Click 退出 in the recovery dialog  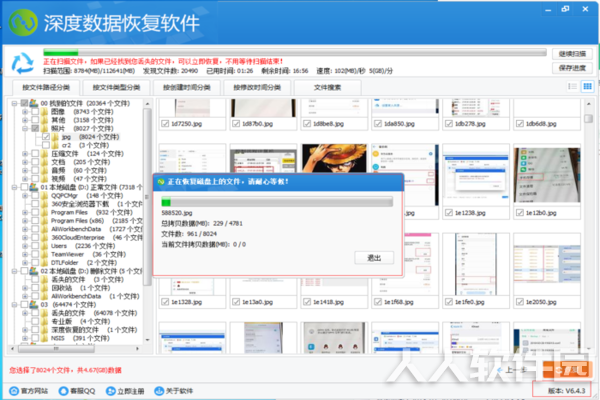click(374, 258)
